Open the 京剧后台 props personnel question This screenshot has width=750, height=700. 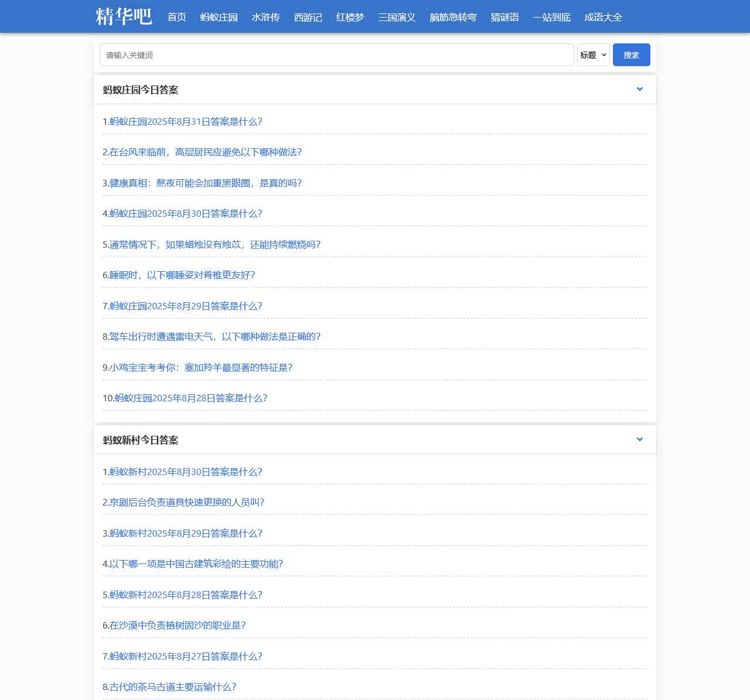click(x=183, y=503)
